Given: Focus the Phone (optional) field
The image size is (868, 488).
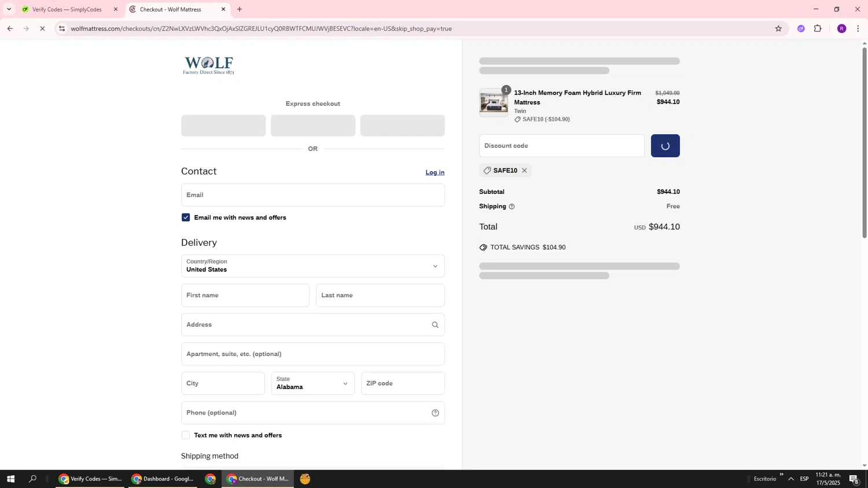Looking at the screenshot, I should coord(313,413).
